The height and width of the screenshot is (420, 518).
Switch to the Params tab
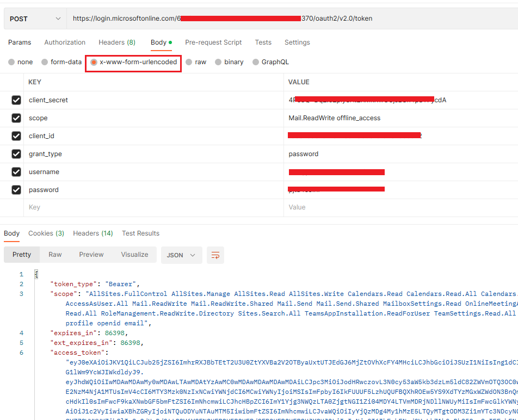20,42
